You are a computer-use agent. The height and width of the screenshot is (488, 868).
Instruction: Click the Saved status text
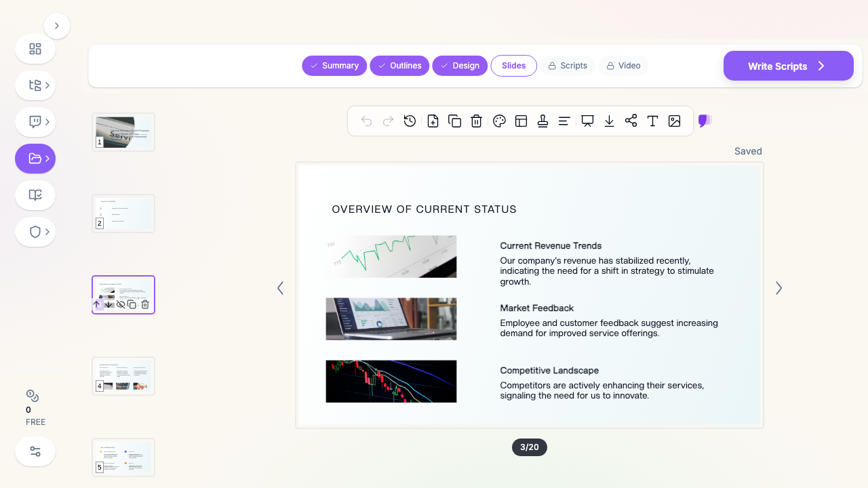click(748, 151)
